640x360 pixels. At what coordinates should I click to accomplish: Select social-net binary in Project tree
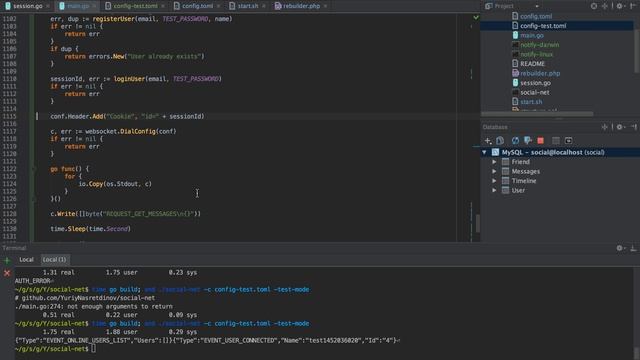tap(535, 92)
